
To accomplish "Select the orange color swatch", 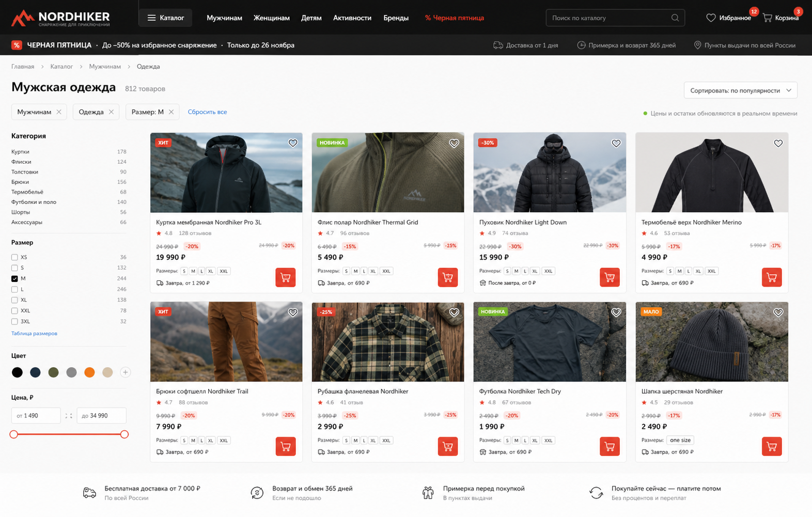I will [x=89, y=372].
